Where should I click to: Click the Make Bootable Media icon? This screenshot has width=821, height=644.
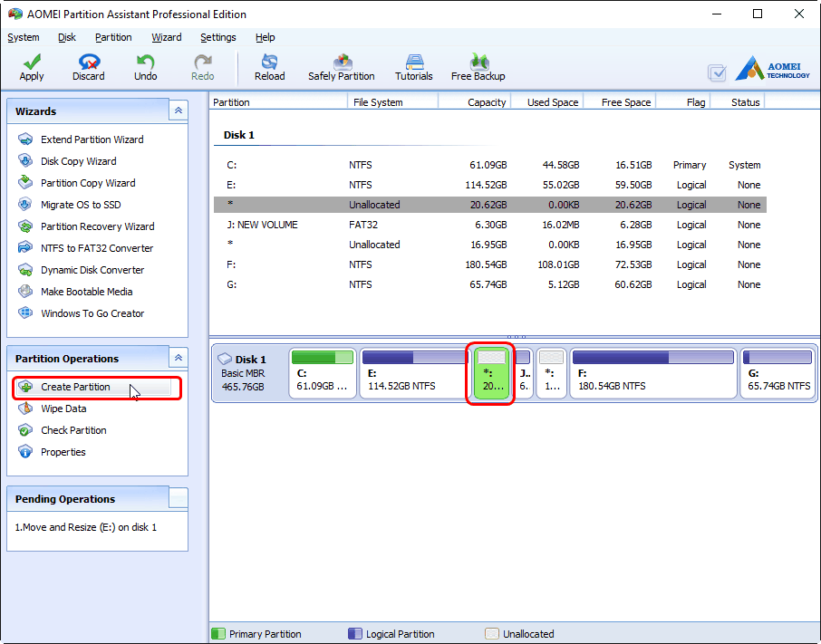(x=25, y=291)
